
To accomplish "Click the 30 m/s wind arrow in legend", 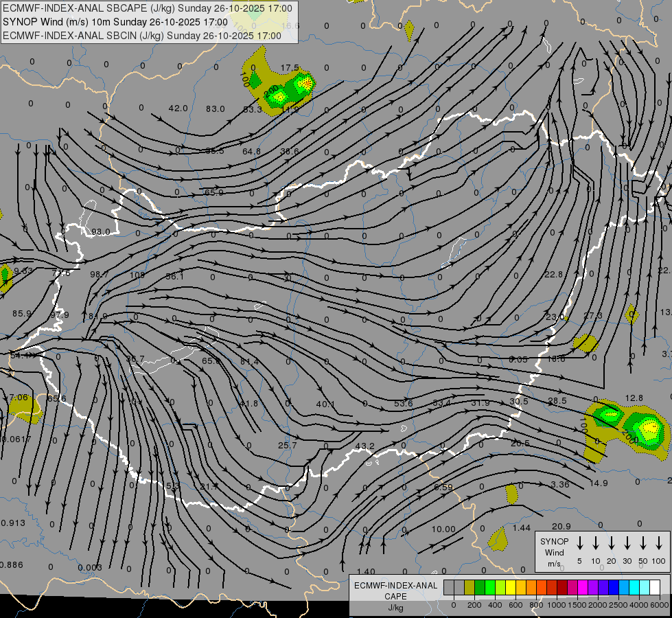I will click(x=627, y=543).
